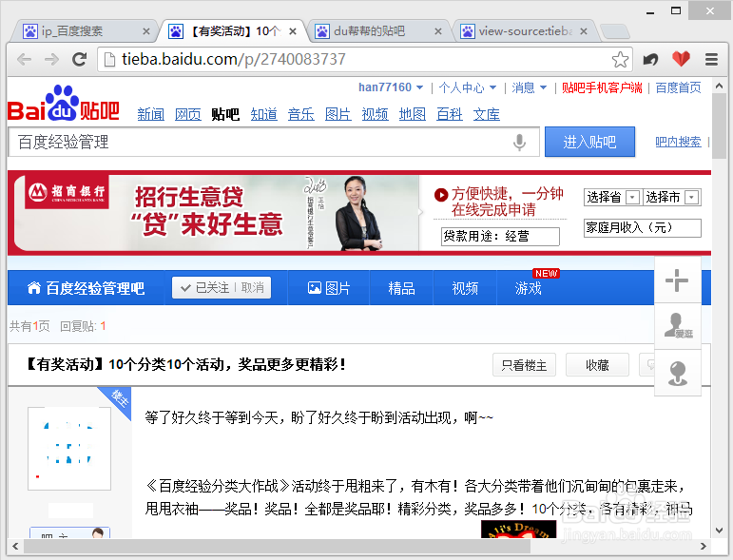Click 吧内搜索 link
This screenshot has width=733, height=560.
(x=678, y=142)
